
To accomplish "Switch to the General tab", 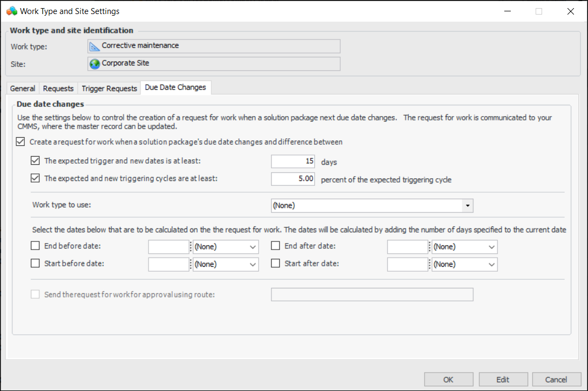I will click(23, 89).
